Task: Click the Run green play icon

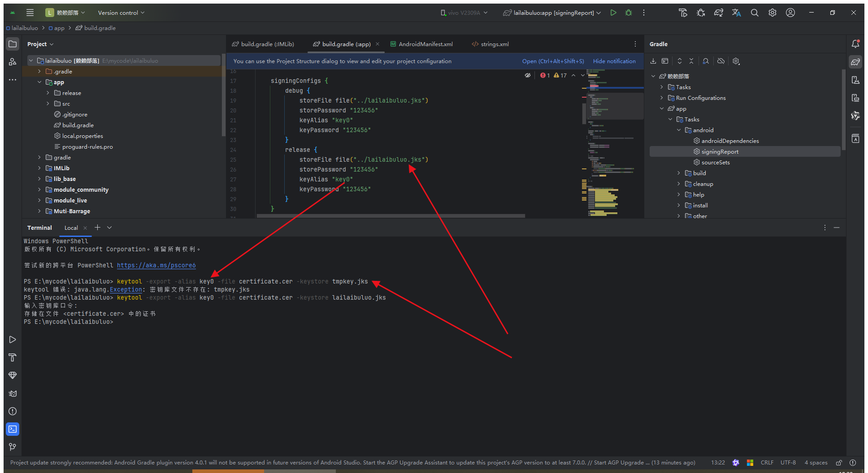Action: click(613, 13)
